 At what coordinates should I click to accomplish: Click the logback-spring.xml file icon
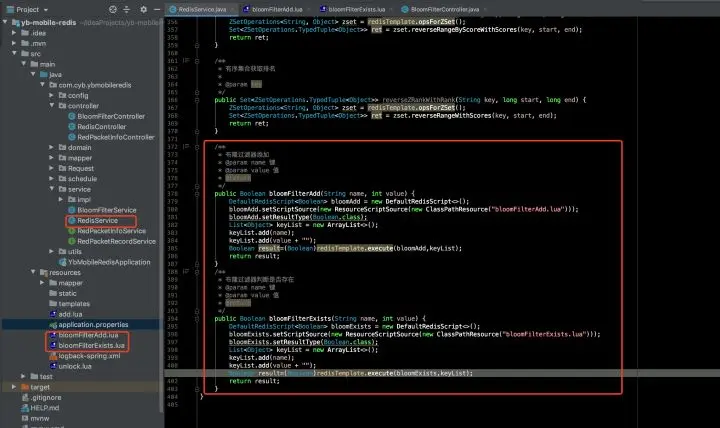pyautogui.click(x=53, y=356)
